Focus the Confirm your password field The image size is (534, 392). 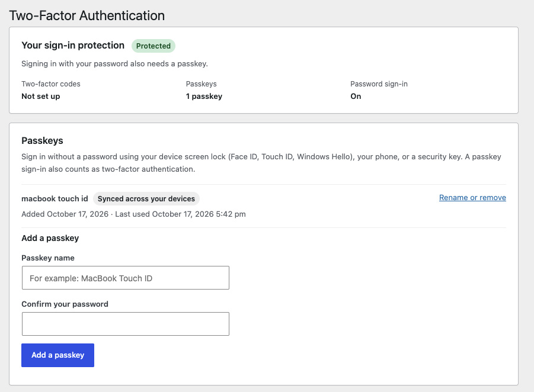125,323
